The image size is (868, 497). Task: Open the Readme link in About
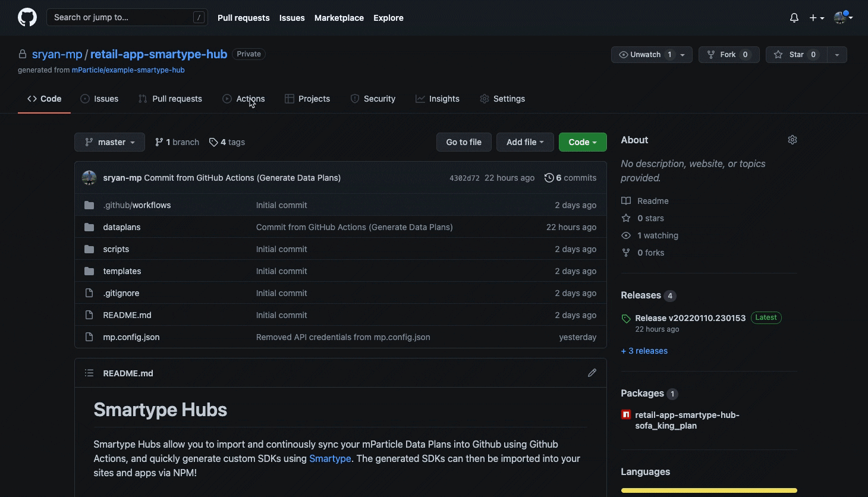645,201
